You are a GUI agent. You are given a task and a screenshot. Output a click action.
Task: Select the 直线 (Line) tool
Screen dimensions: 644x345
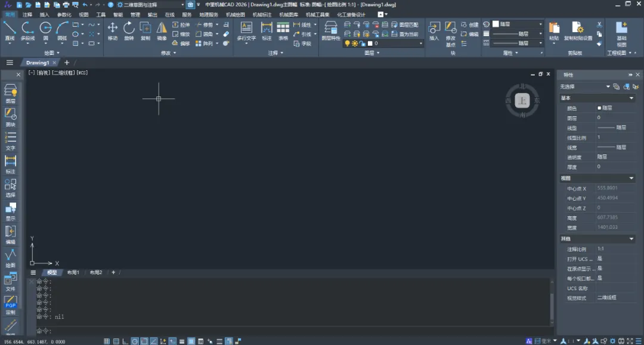click(x=10, y=31)
